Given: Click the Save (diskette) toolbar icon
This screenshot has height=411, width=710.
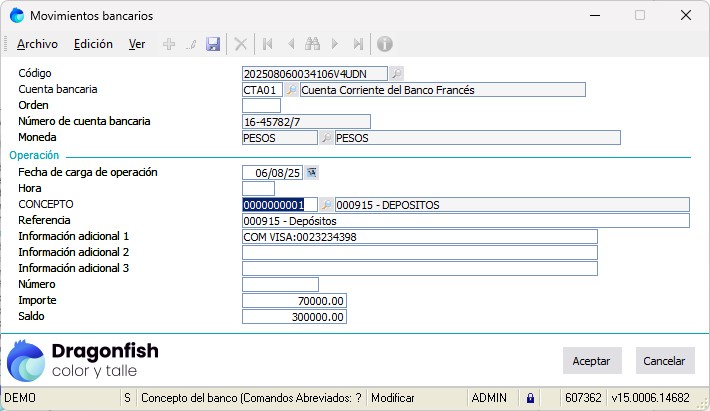Looking at the screenshot, I should pos(213,44).
